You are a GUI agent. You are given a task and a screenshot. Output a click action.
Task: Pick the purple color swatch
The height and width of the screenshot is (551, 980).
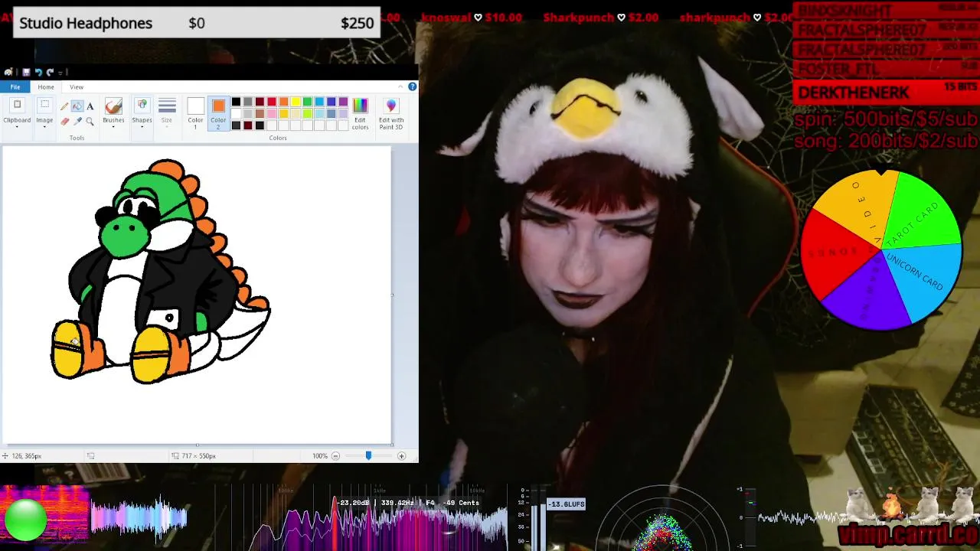pos(343,102)
